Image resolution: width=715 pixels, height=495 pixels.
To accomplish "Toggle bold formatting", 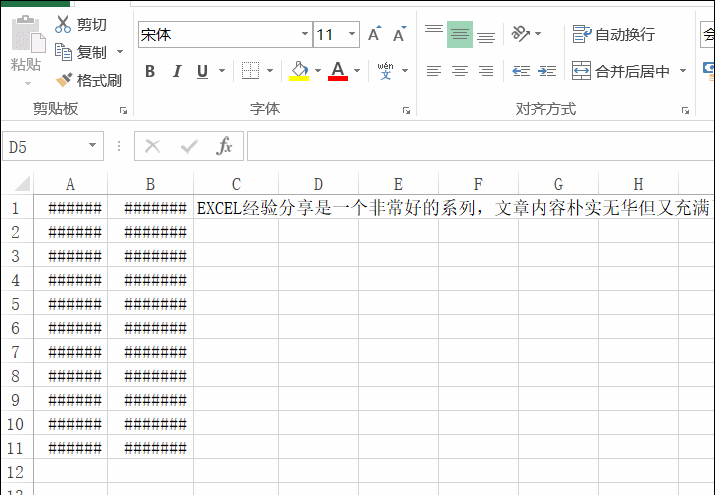I will [150, 71].
